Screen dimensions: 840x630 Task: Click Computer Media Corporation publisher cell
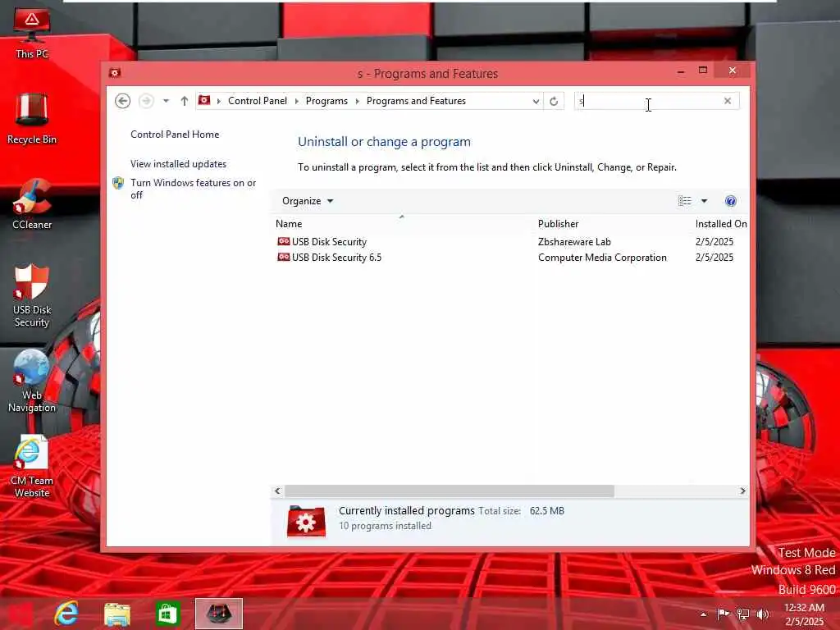pos(602,257)
